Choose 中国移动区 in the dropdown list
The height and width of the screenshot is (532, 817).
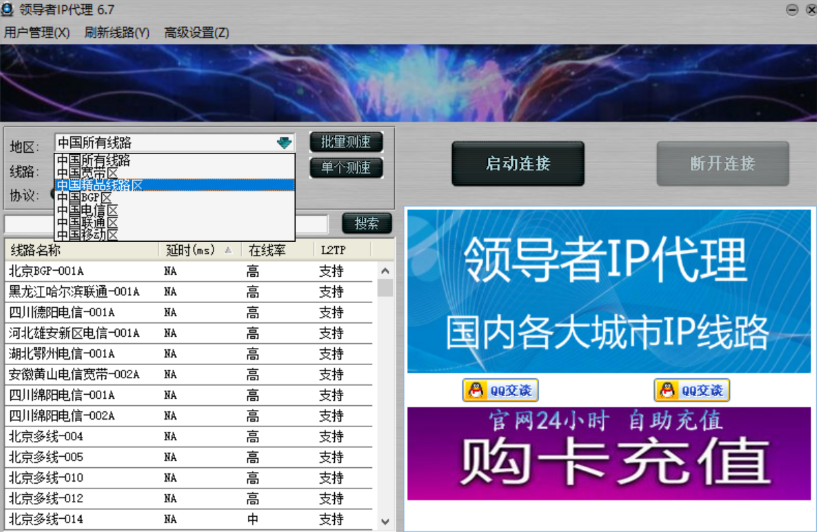coord(87,234)
